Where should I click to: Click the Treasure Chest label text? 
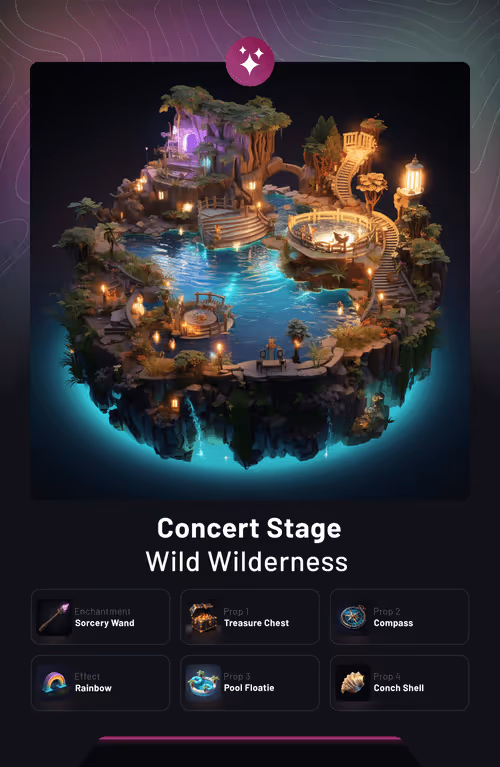point(256,623)
